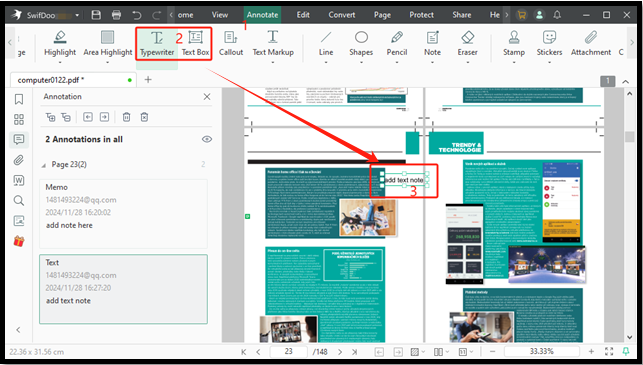Screen dimensions: 643x365
Task: Open the Text Markup dropdown arrow
Action: (273, 62)
